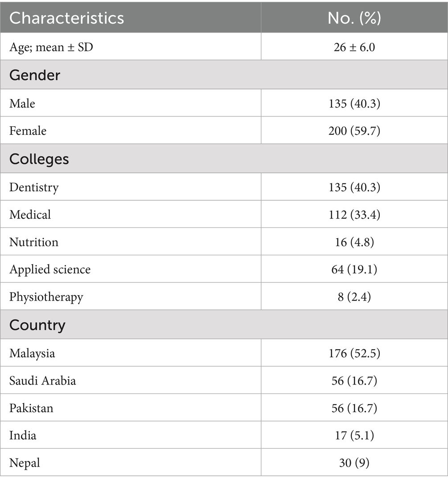Screen dimensions: 448x484
Task: Click the No. (%) column header
Action: click(354, 18)
